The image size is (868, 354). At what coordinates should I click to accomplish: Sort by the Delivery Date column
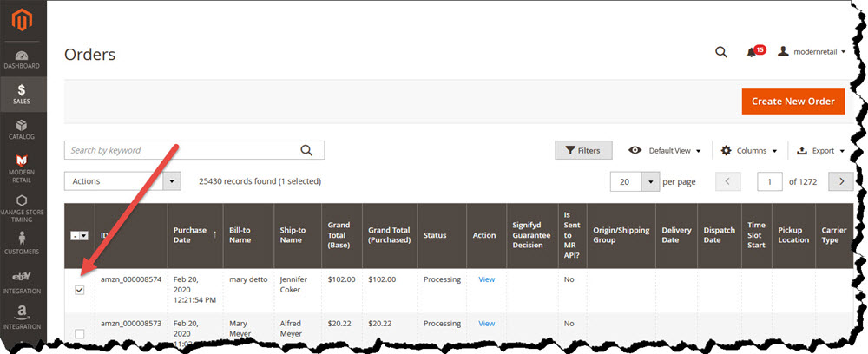(x=676, y=235)
